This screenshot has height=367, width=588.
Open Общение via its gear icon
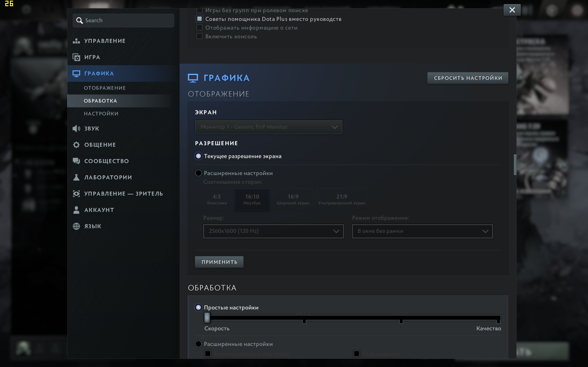tap(76, 145)
